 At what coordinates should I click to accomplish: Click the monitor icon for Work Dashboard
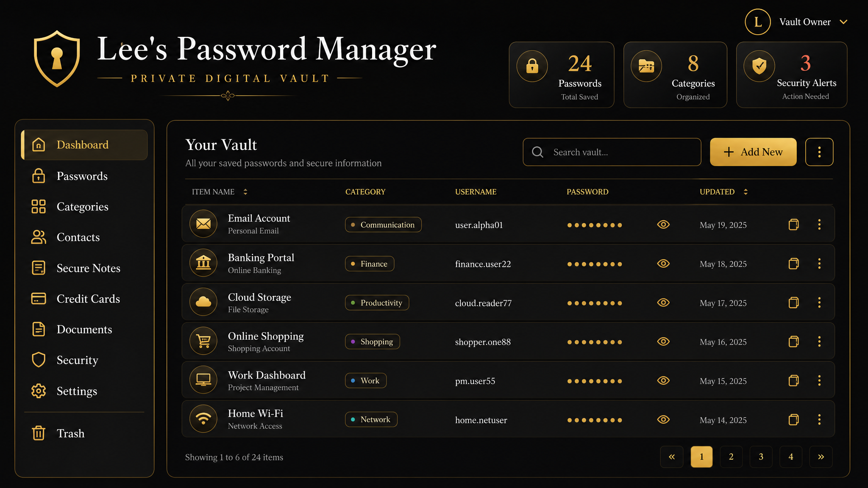click(x=203, y=380)
